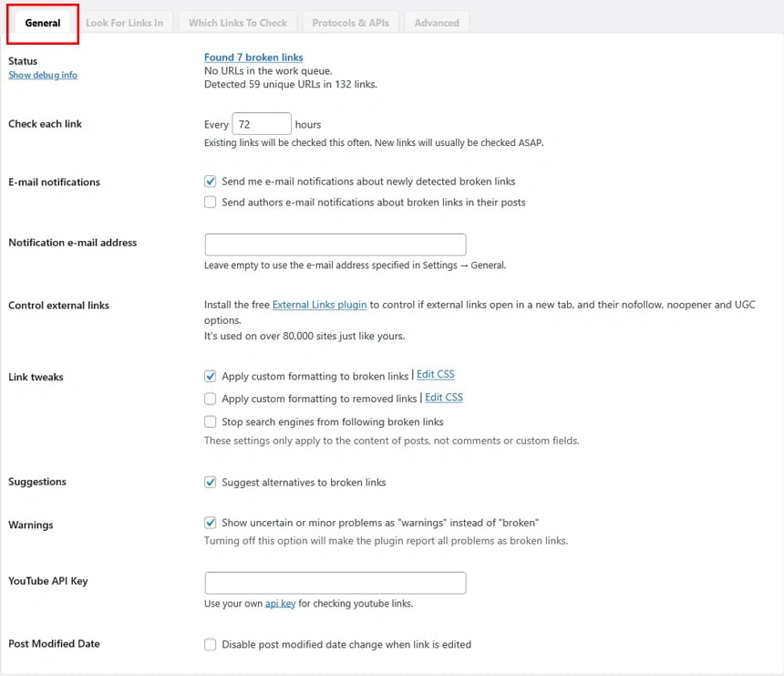784x676 pixels.
Task: Disable e-mail notifications for newly broken links
Action: click(x=211, y=182)
